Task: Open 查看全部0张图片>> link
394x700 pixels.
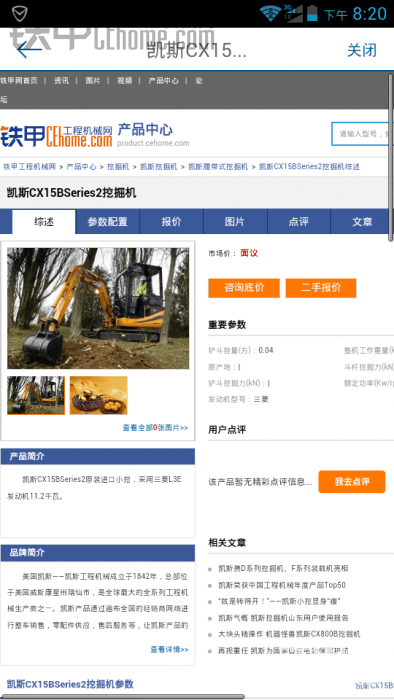Action: 155,428
